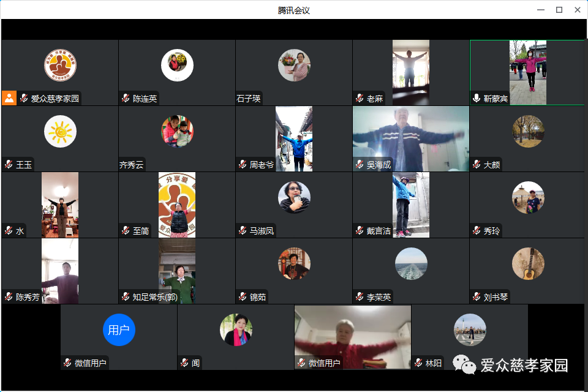
Task: Click the muted mic icon beside 吴海成
Action: [360, 165]
